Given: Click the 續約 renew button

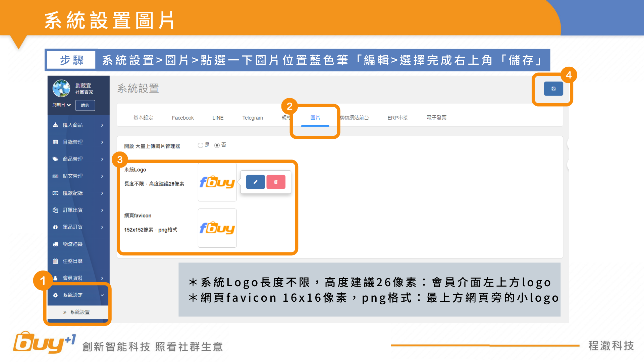Looking at the screenshot, I should click(x=85, y=105).
